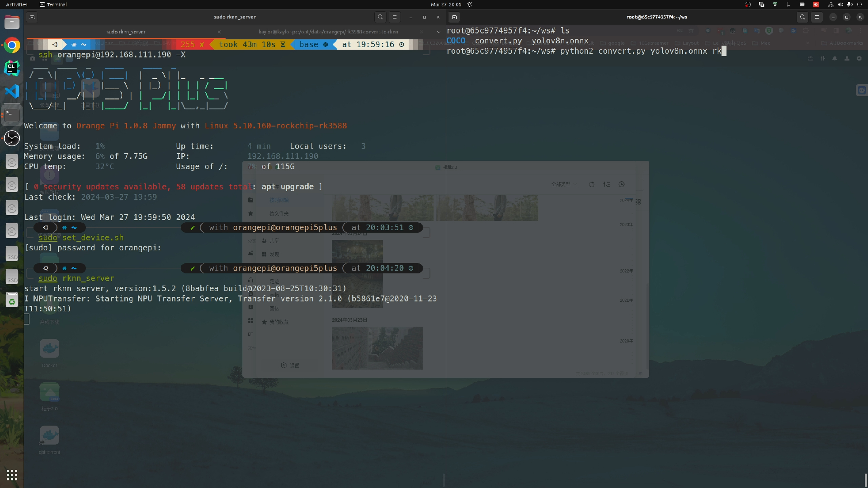Click the Ubuntu Activities button
868x488 pixels.
point(17,5)
